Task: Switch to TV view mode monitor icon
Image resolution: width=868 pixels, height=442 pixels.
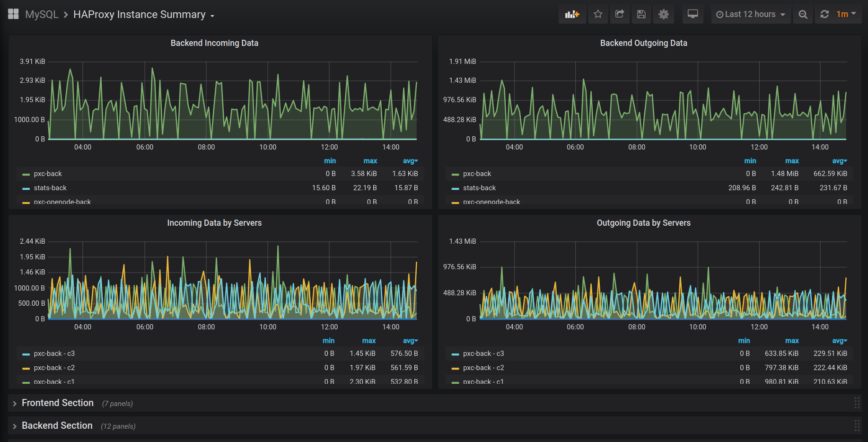Action: (693, 14)
